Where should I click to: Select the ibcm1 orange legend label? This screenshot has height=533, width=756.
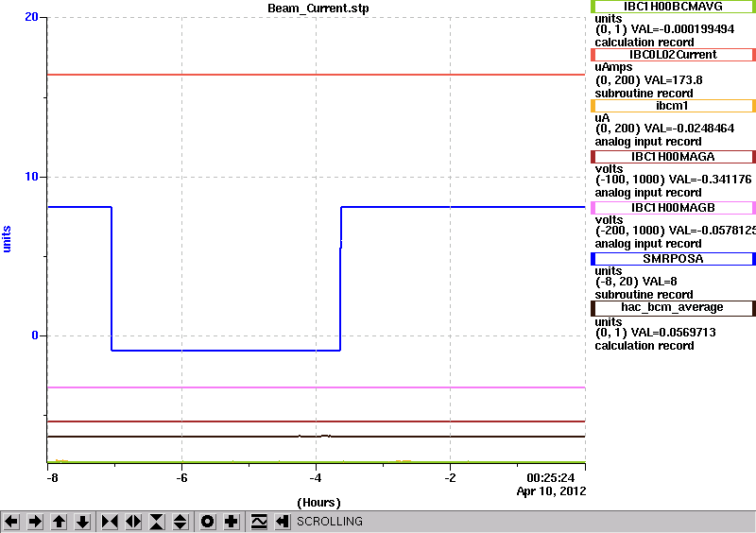tap(673, 106)
